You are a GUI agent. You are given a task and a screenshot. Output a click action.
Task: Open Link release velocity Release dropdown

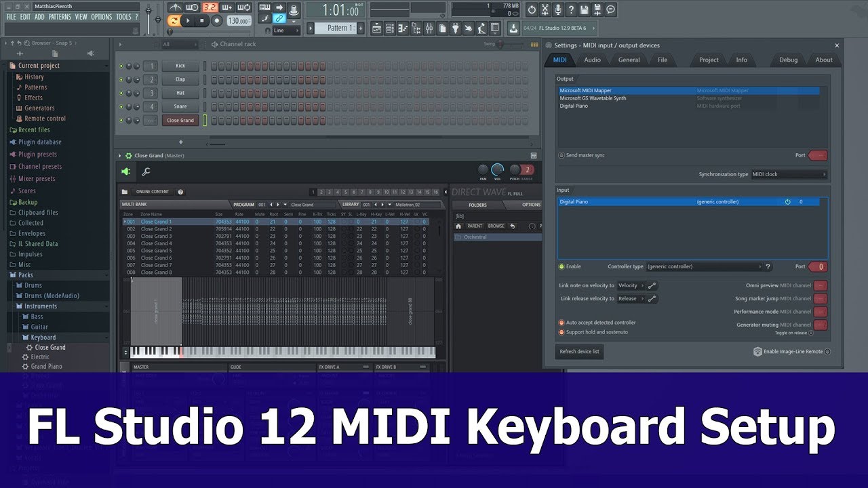630,298
